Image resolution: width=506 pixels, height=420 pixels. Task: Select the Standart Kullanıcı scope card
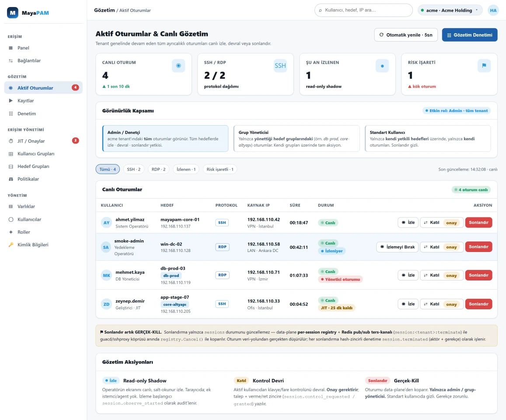[x=428, y=139]
